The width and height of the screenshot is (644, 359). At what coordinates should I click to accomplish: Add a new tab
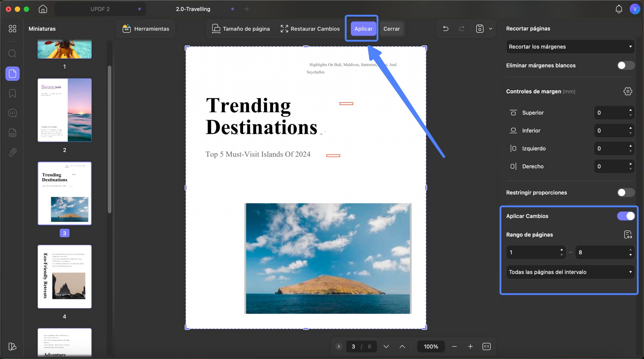pyautogui.click(x=247, y=9)
